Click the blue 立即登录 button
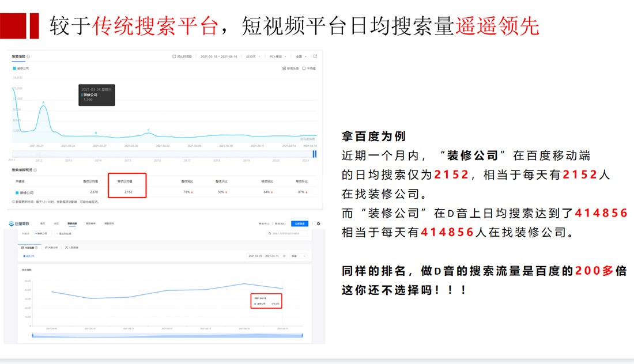The image size is (634, 364). click(300, 223)
